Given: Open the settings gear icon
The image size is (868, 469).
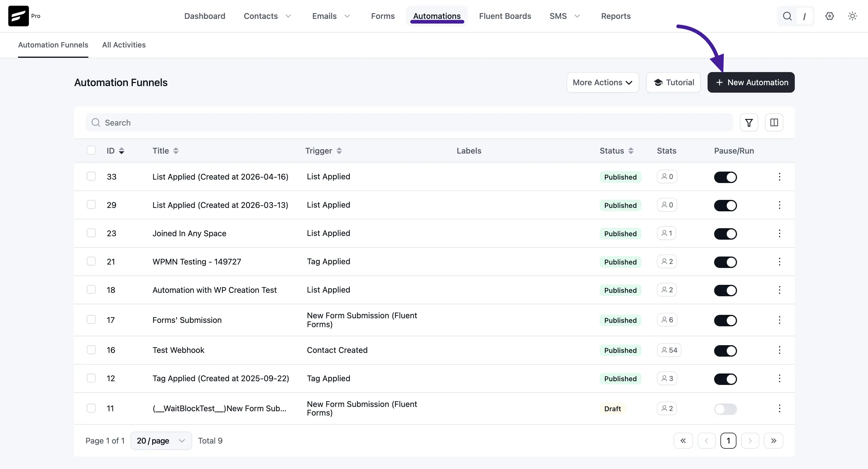Looking at the screenshot, I should pyautogui.click(x=830, y=16).
